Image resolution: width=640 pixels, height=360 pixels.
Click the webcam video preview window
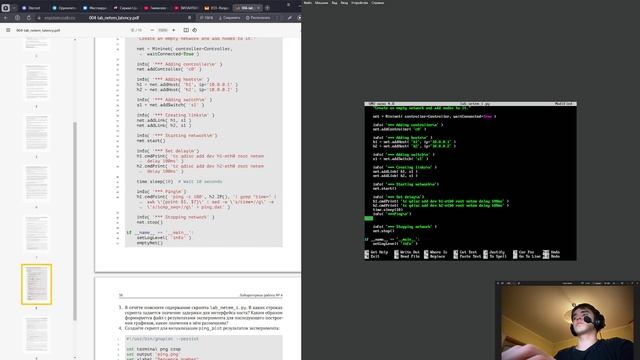(x=567, y=322)
